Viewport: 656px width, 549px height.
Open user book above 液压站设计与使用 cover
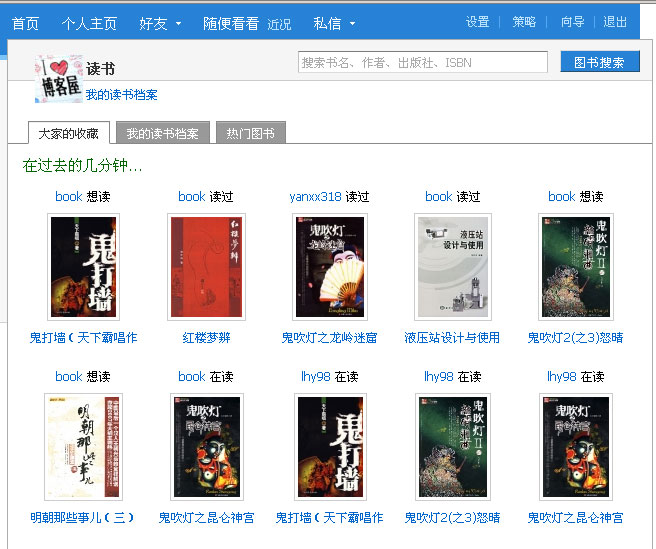pyautogui.click(x=438, y=196)
